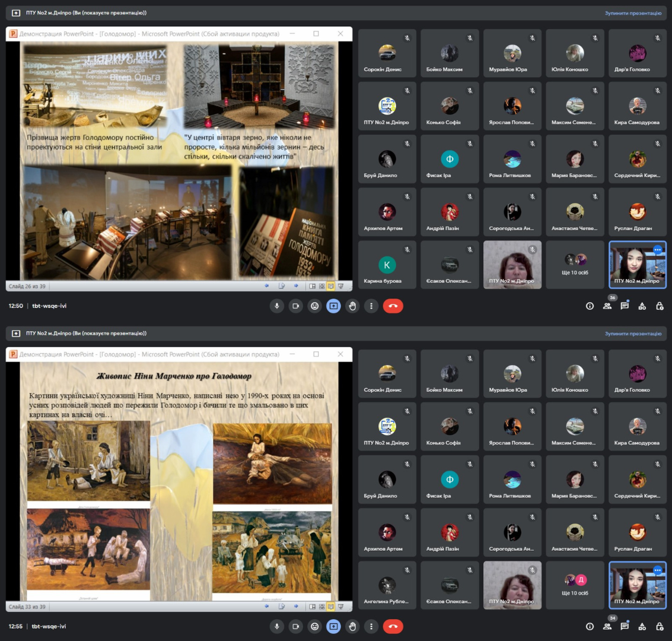Open chat panel in the 12:50 meeting view

[x=625, y=306]
